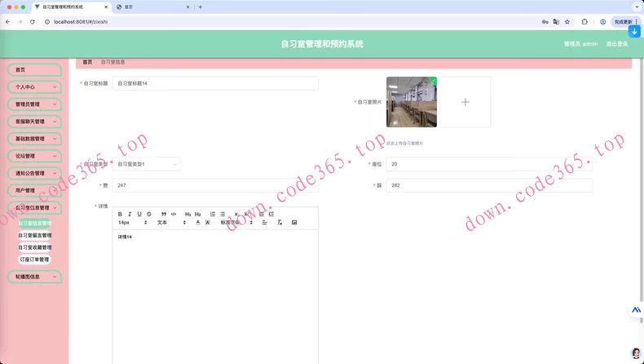Open the text background color picker

[x=207, y=223]
